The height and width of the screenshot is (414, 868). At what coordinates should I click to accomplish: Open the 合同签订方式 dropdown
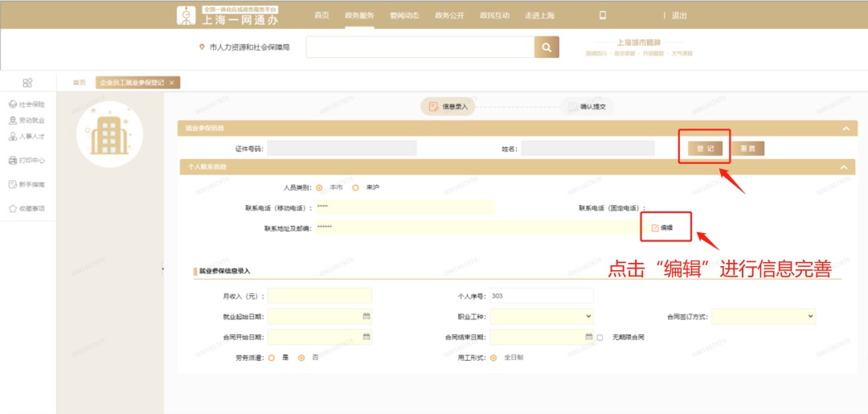click(x=763, y=317)
